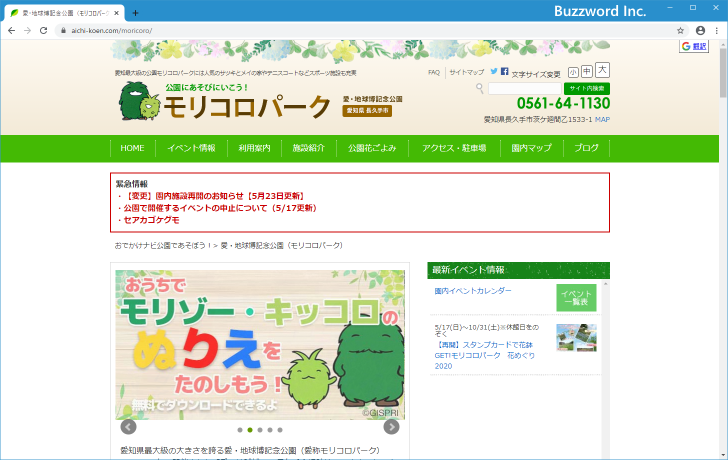Viewport: 728px width, 460px height.
Task: Set font size to large (大)
Action: (x=602, y=70)
